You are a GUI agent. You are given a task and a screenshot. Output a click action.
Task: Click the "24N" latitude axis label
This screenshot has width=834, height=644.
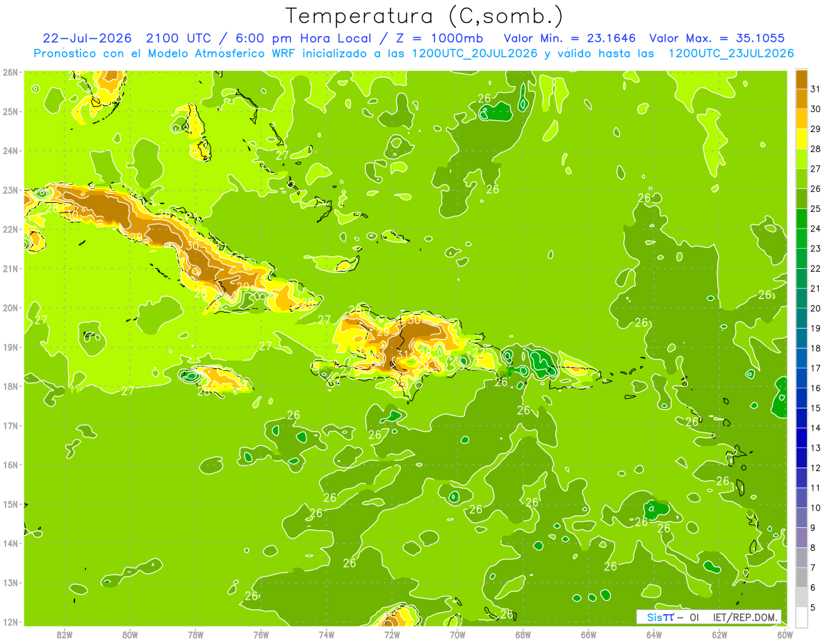tap(10, 151)
